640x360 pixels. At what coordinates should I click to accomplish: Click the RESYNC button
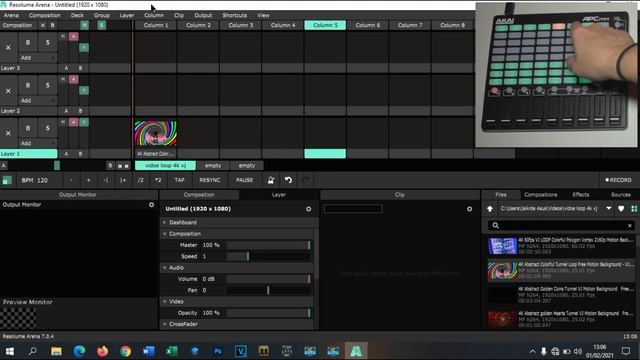tap(210, 180)
